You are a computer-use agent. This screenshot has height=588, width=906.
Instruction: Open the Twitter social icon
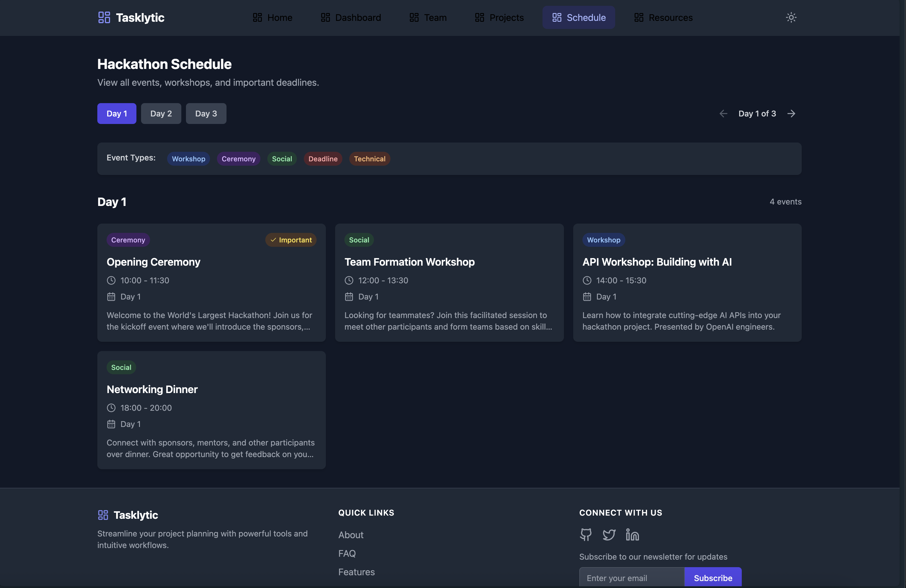(x=609, y=535)
